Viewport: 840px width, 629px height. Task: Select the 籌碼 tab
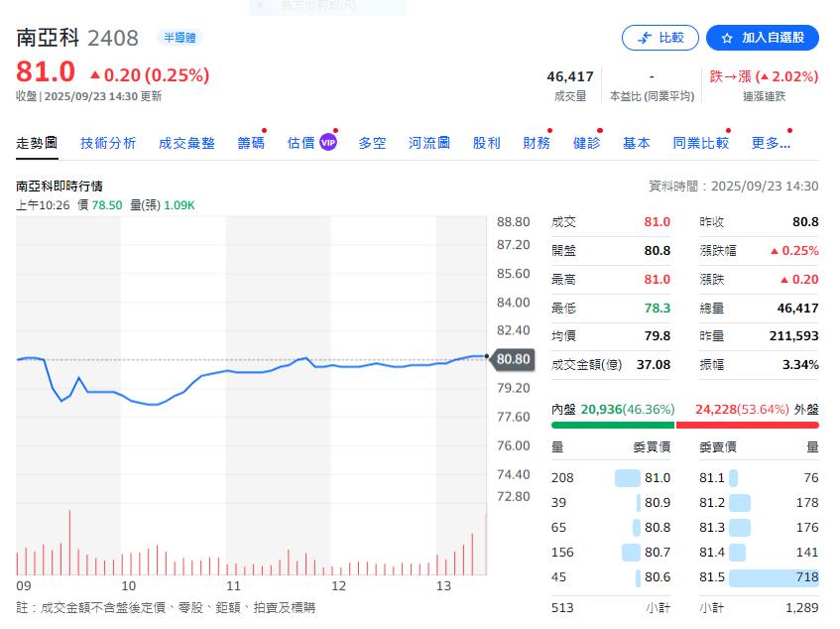click(251, 143)
